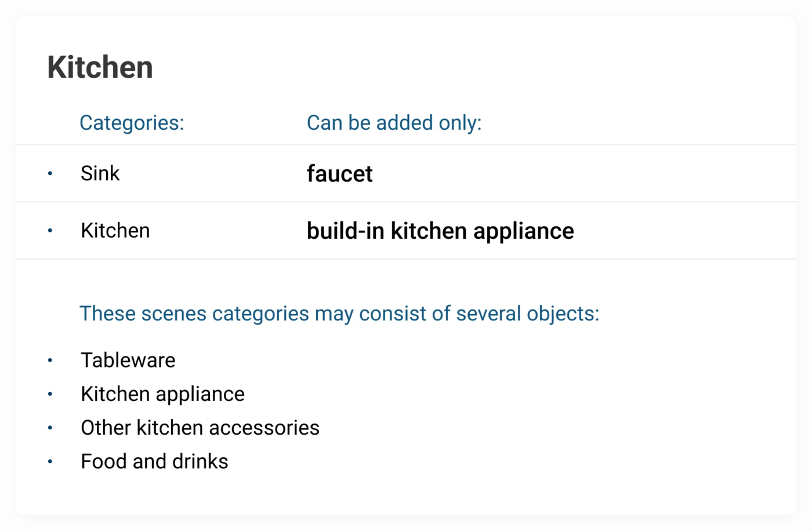Click the bullet beside Kitchen appliance list item
Screen dimensions: 812x532
pos(50,394)
